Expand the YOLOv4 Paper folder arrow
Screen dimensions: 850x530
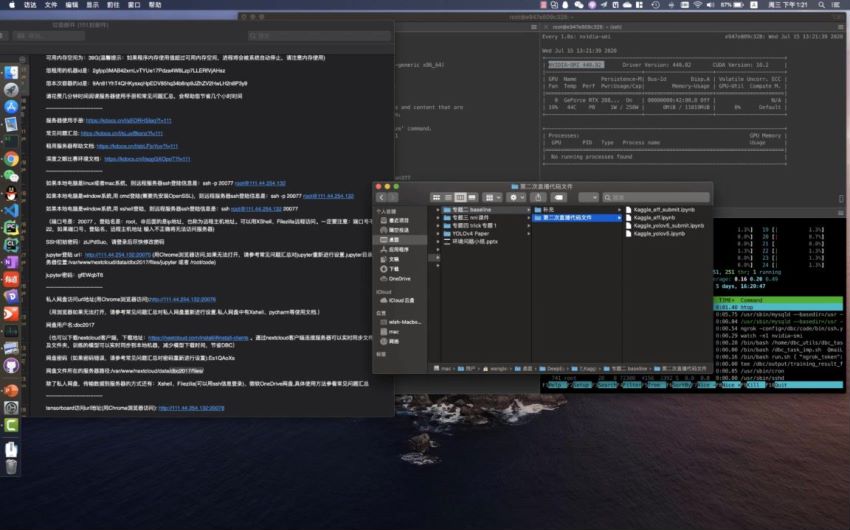point(529,234)
